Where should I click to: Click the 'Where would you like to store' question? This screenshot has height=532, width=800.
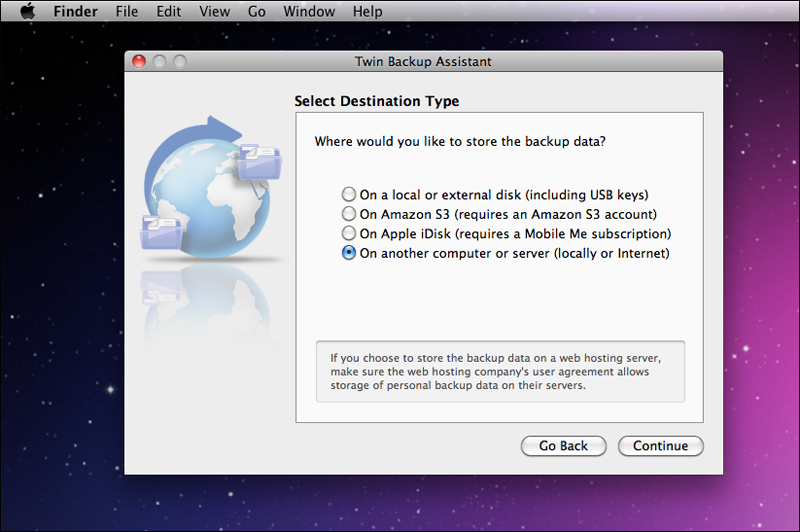460,141
